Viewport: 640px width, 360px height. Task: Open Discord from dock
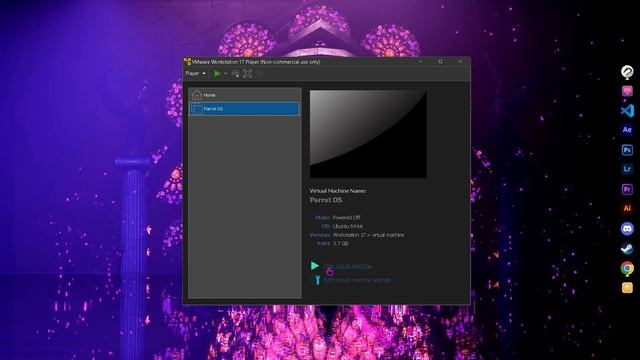pyautogui.click(x=627, y=229)
